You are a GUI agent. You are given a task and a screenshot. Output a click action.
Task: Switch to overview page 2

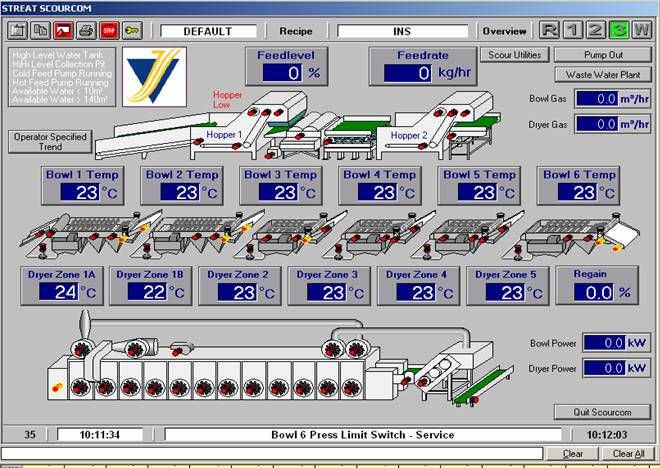pyautogui.click(x=597, y=30)
